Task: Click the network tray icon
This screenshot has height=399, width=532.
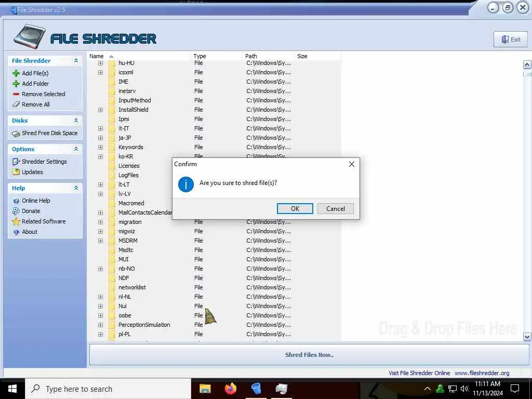Action: [453, 389]
